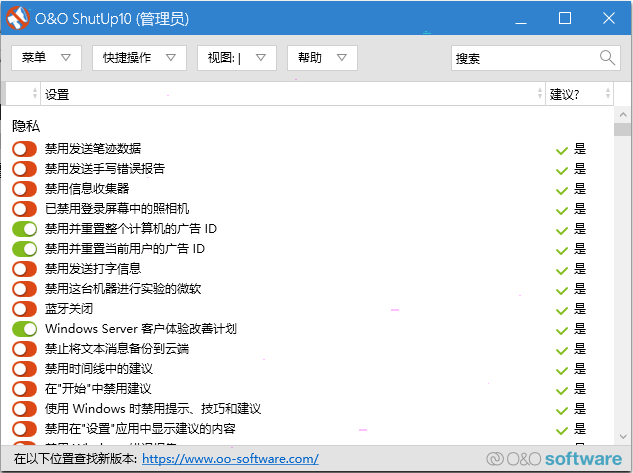633x473 pixels.
Task: Enable 禁用发送笔迹数据 toggle
Action: tap(25, 149)
